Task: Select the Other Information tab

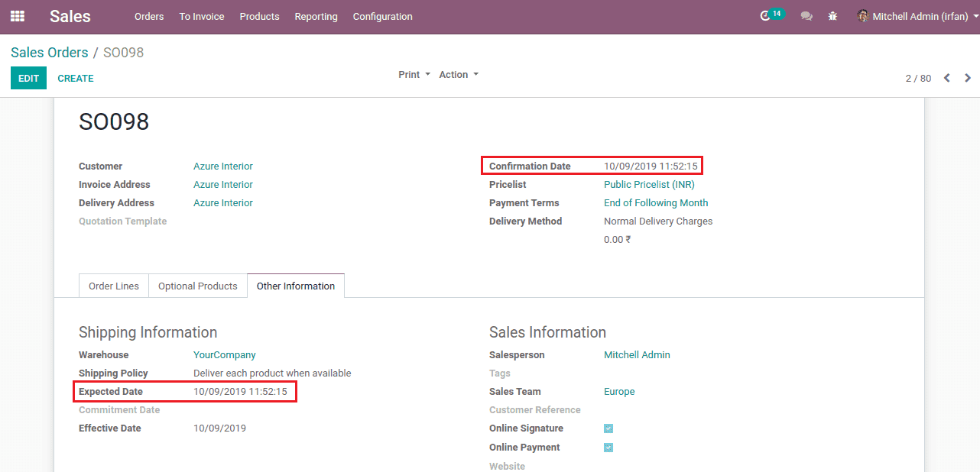Action: (296, 286)
